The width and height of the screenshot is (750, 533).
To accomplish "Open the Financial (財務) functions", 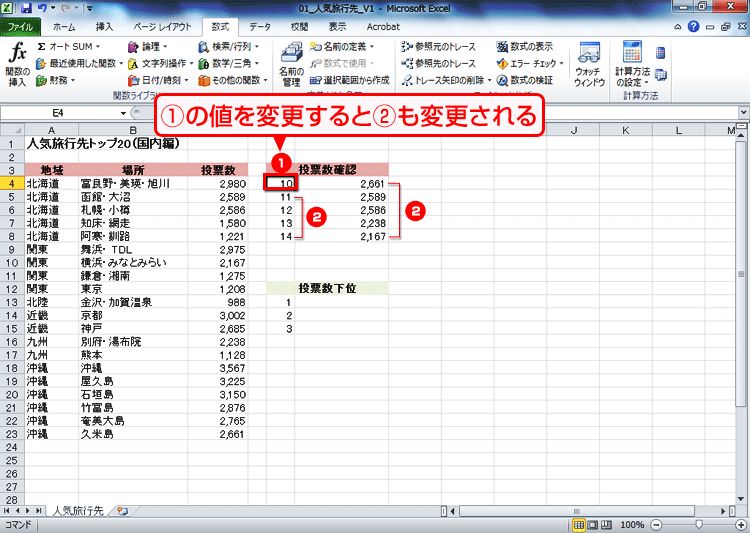I will pos(55,80).
